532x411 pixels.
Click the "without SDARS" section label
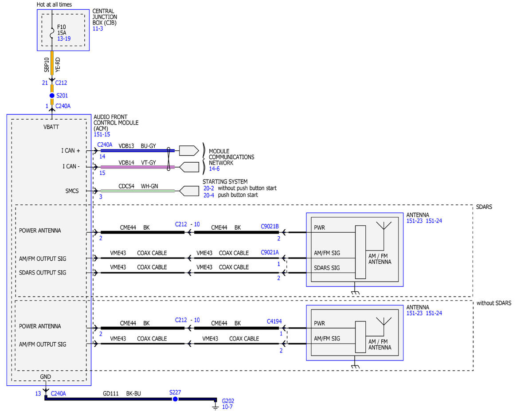click(x=494, y=303)
